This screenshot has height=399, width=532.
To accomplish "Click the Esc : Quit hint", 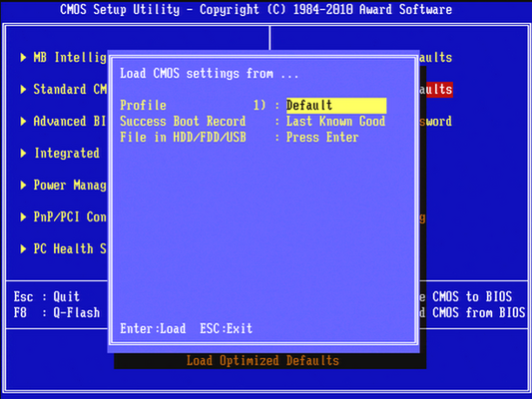I will coord(47,296).
